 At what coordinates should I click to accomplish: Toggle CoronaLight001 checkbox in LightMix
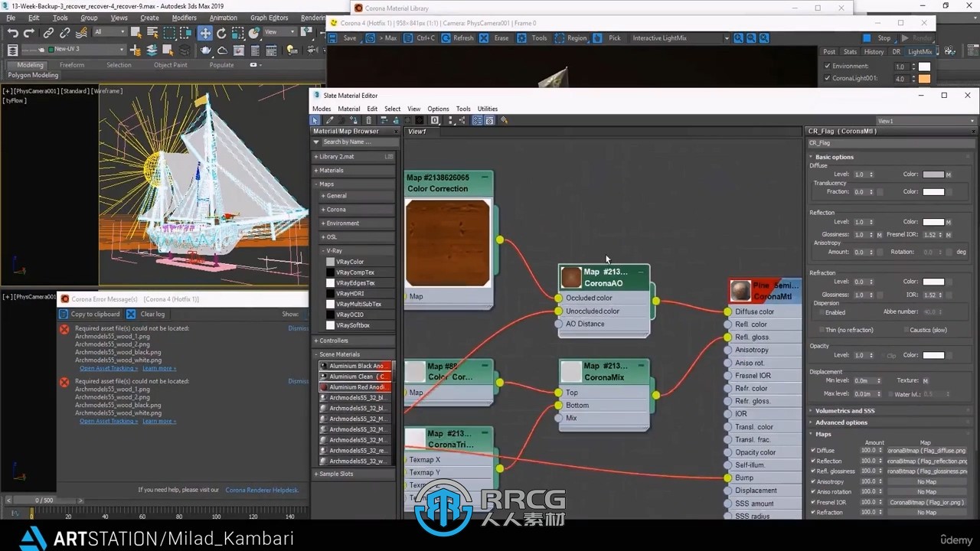pos(827,78)
